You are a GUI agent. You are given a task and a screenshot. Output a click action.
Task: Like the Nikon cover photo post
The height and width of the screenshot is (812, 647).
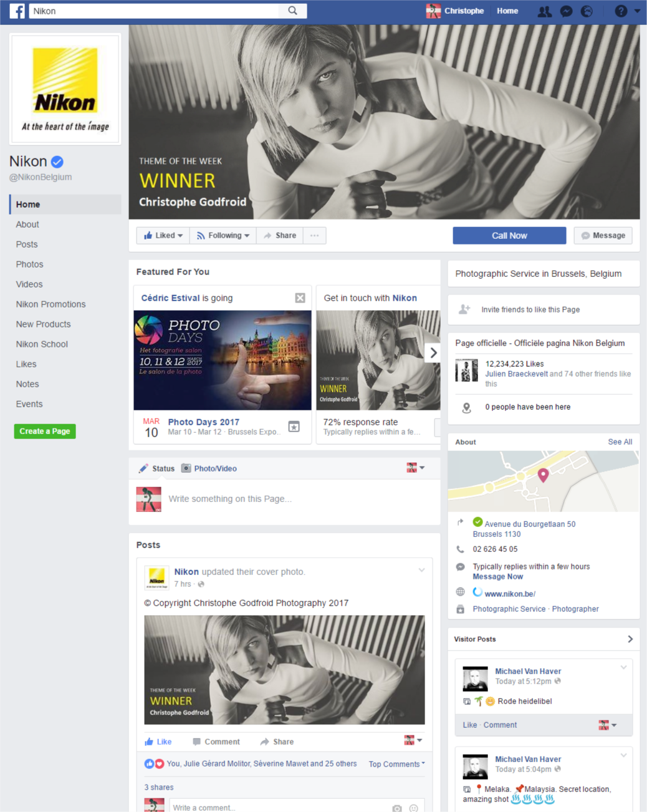158,742
